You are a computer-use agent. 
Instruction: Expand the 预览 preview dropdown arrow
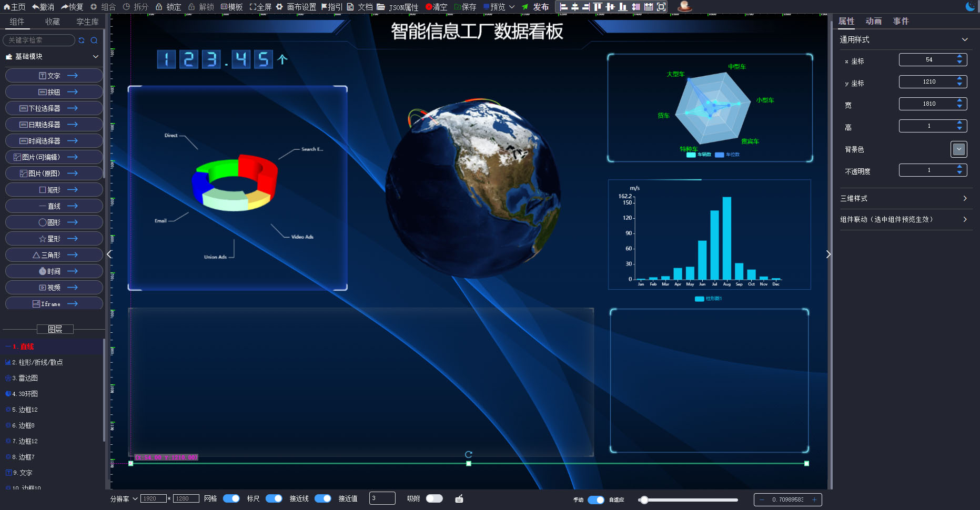coord(512,7)
